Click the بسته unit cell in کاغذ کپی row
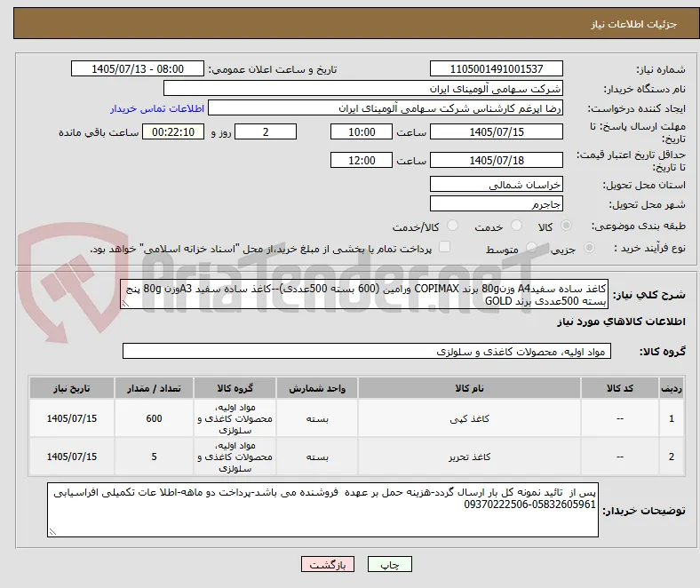Image resolution: width=700 pixels, height=588 pixels. pos(317,418)
